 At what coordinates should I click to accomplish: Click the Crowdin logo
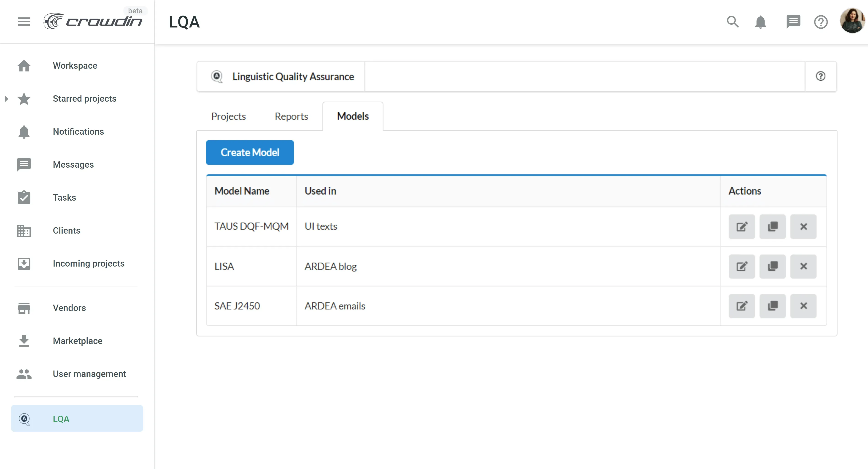[93, 21]
